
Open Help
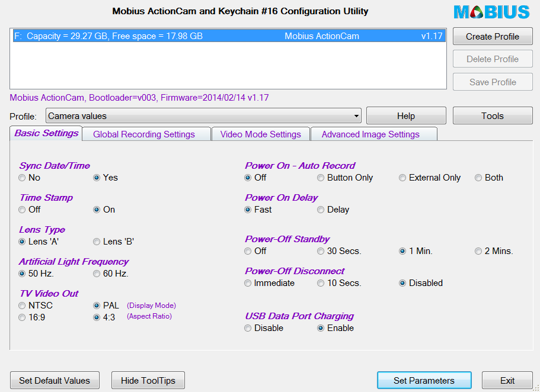point(406,116)
